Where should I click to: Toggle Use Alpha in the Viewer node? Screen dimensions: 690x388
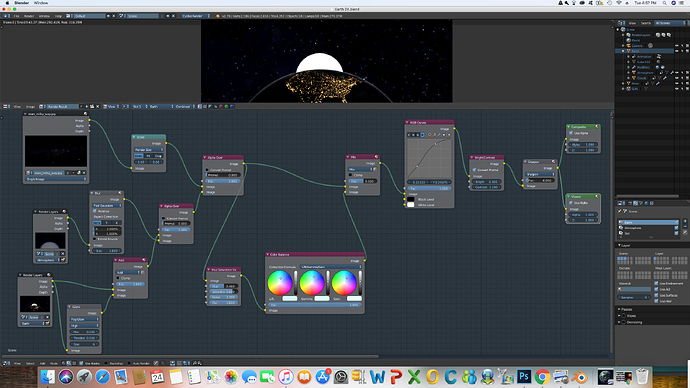pos(571,203)
